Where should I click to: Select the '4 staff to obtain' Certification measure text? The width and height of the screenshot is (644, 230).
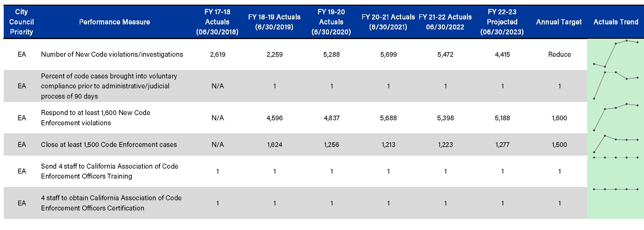click(111, 203)
